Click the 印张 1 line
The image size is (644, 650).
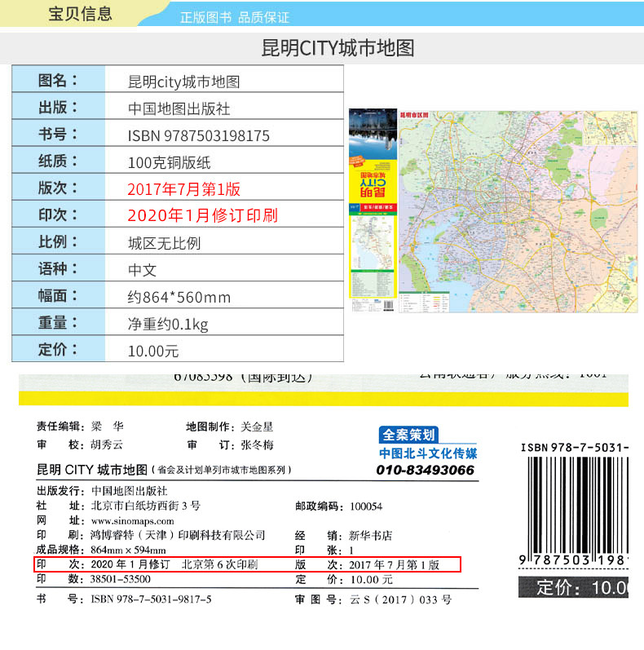pyautogui.click(x=324, y=551)
